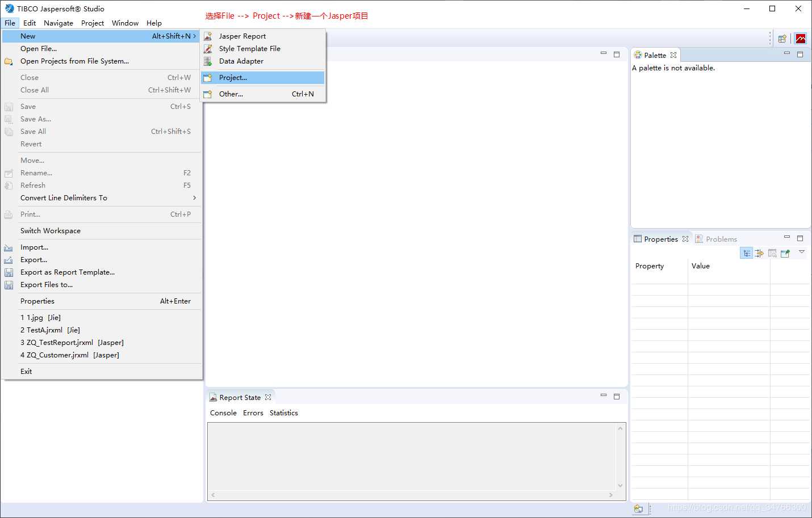The height and width of the screenshot is (518, 812).
Task: Choose Switch Workspace menu item
Action: [x=102, y=231]
